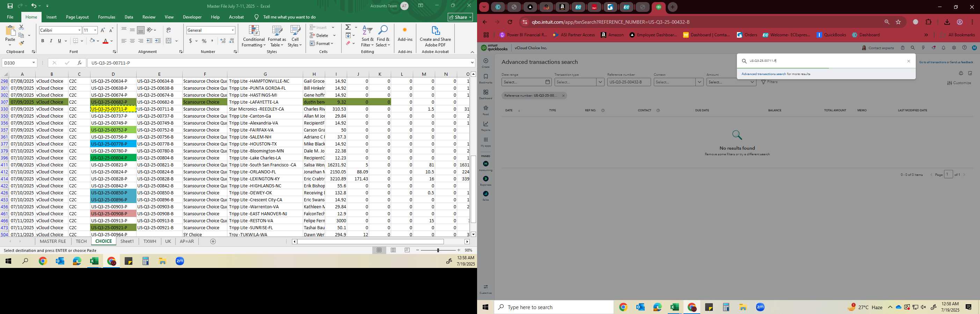Click Comma Style icon
The height and width of the screenshot is (314, 980).
tap(212, 41)
